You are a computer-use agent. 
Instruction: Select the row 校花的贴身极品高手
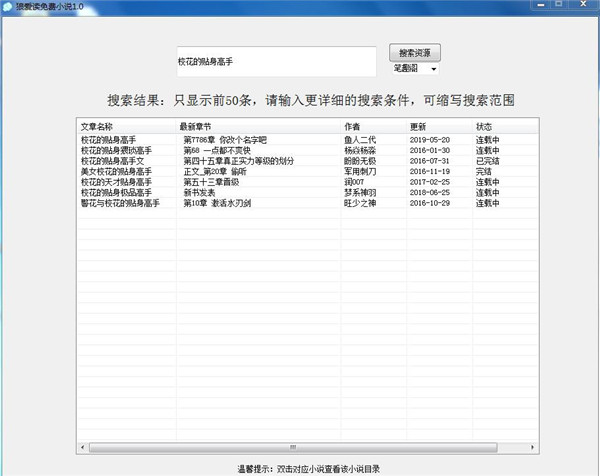pos(308,192)
